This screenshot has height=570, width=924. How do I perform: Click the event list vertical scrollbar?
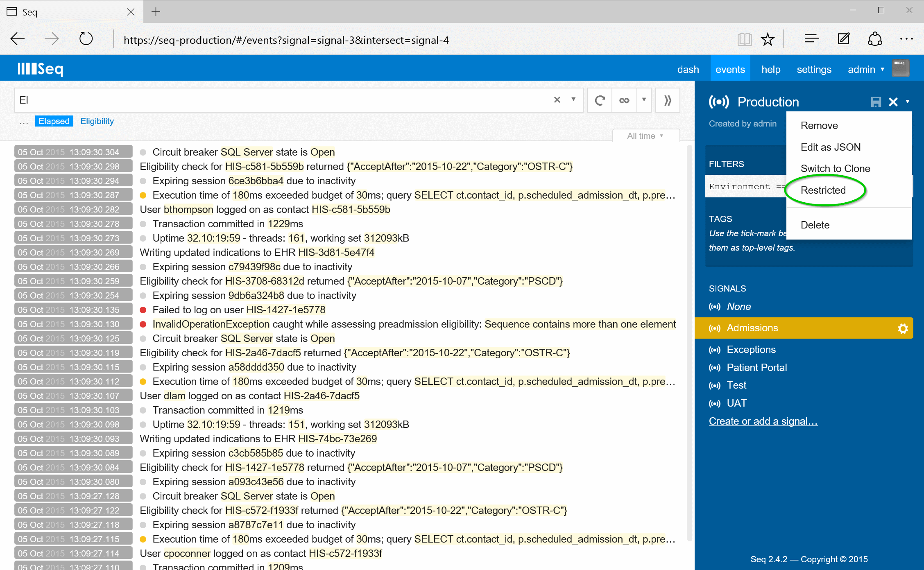(x=689, y=343)
